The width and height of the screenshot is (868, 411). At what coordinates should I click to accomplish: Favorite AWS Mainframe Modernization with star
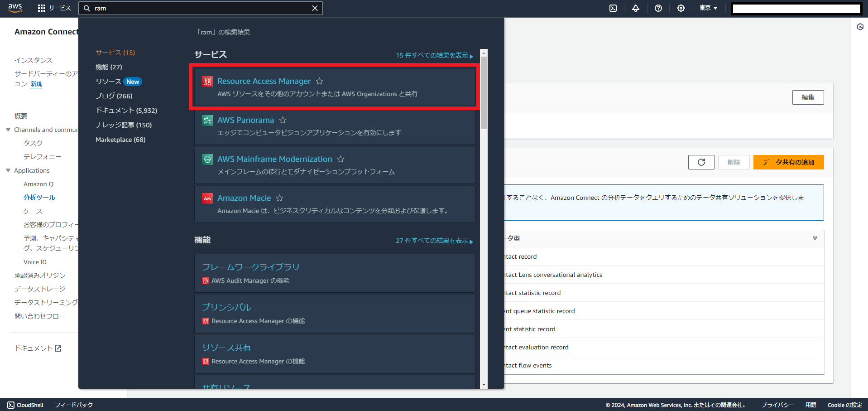[x=341, y=159]
